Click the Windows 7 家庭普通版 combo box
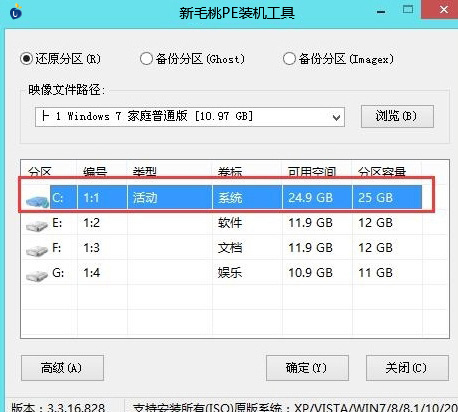The image size is (458, 412). (x=190, y=117)
